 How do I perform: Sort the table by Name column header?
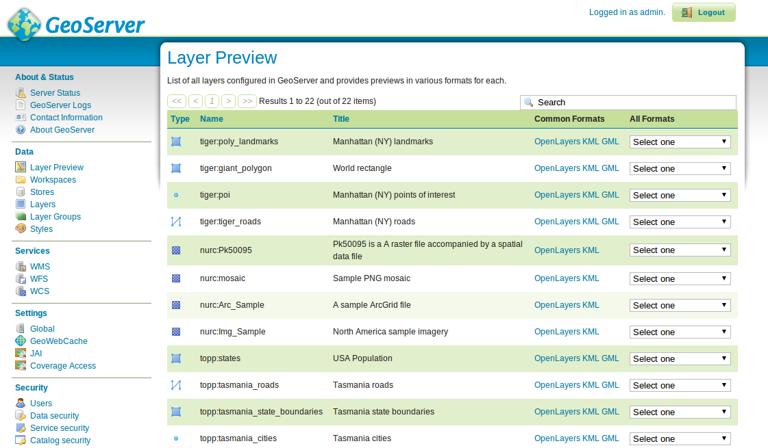tap(211, 119)
